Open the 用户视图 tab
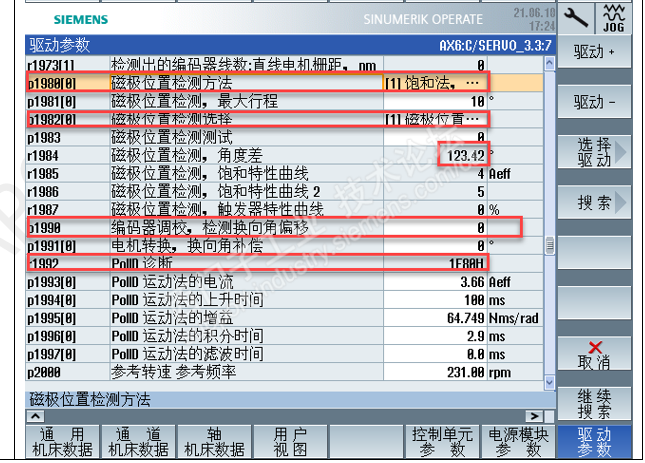Image resolution: width=645 pixels, height=463 pixels. point(290,442)
